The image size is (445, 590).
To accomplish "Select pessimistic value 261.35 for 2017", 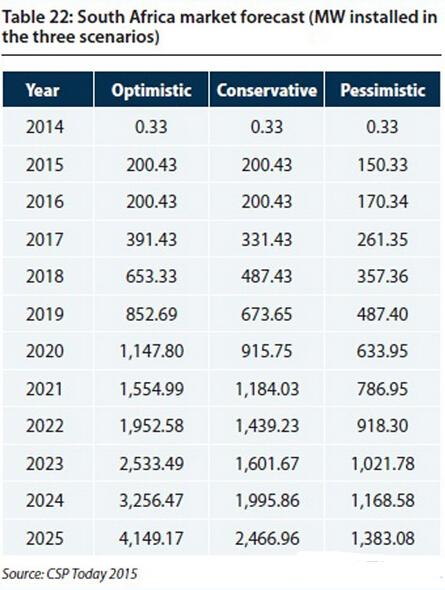I will (383, 239).
